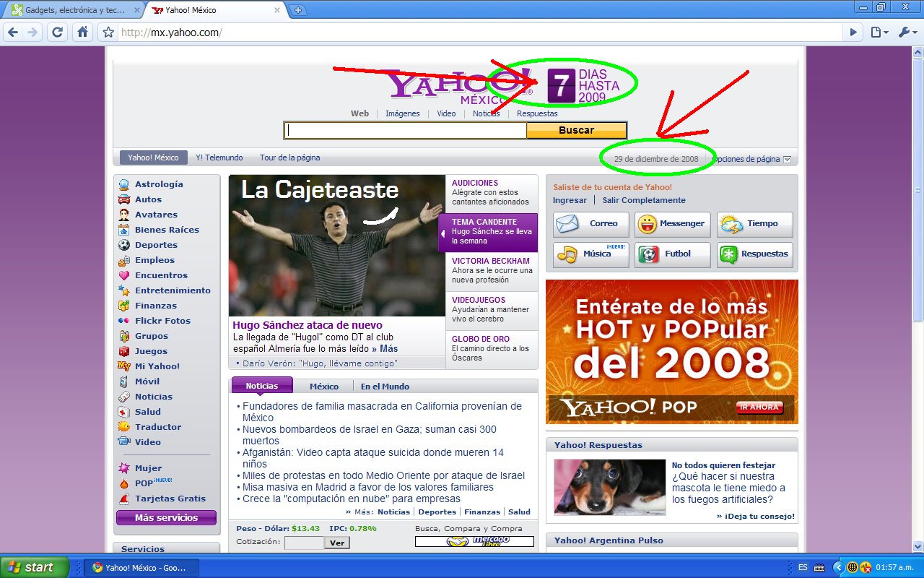Image resolution: width=924 pixels, height=578 pixels.
Task: Select the Victoria Beckham story
Action: tap(492, 270)
